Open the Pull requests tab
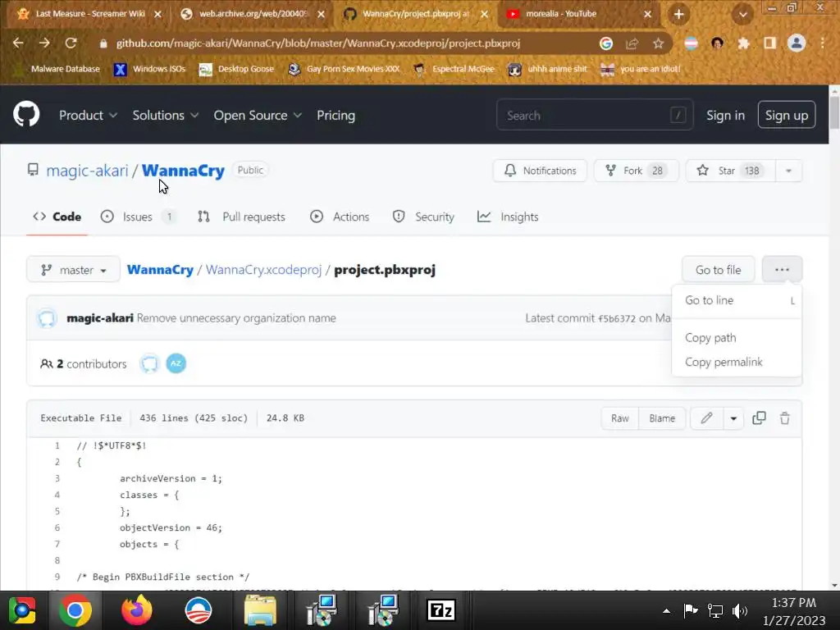The height and width of the screenshot is (630, 840). [x=242, y=217]
